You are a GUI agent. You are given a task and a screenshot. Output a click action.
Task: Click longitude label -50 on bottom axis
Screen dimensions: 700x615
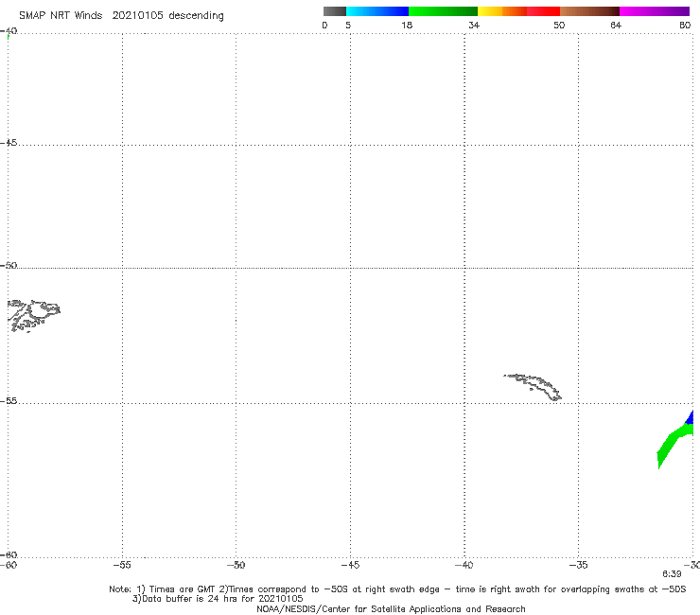236,565
